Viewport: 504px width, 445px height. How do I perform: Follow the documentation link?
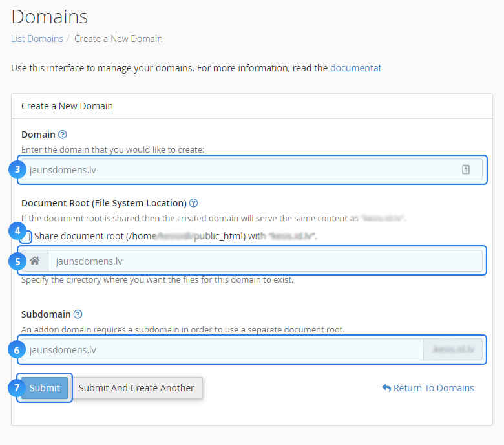355,68
